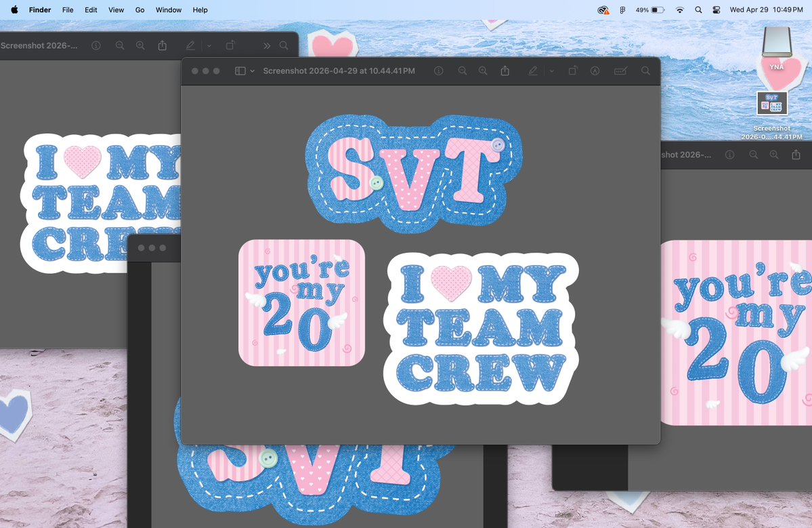Expand highlight dropdown in back-left Preview window
Viewport: 812px width, 528px height.
point(209,45)
